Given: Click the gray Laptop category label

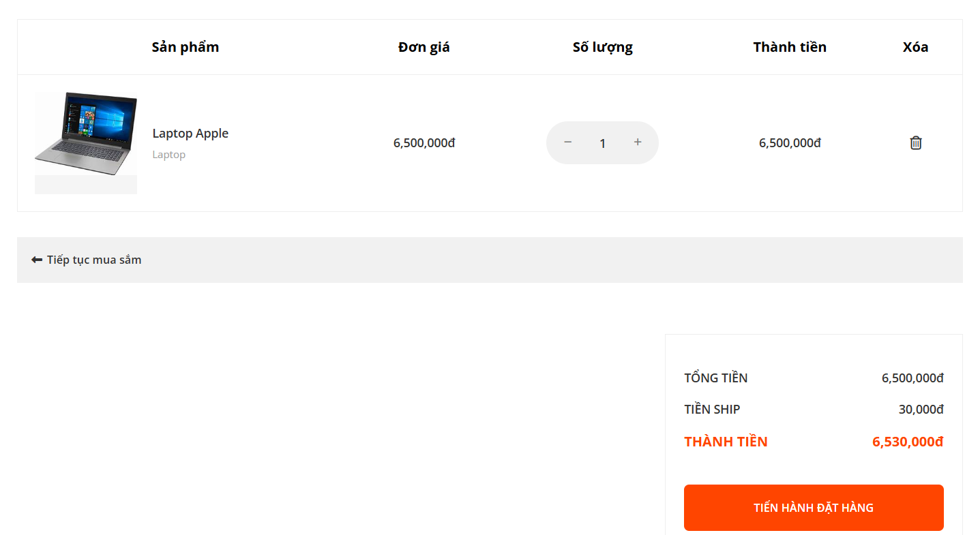Looking at the screenshot, I should pyautogui.click(x=169, y=155).
